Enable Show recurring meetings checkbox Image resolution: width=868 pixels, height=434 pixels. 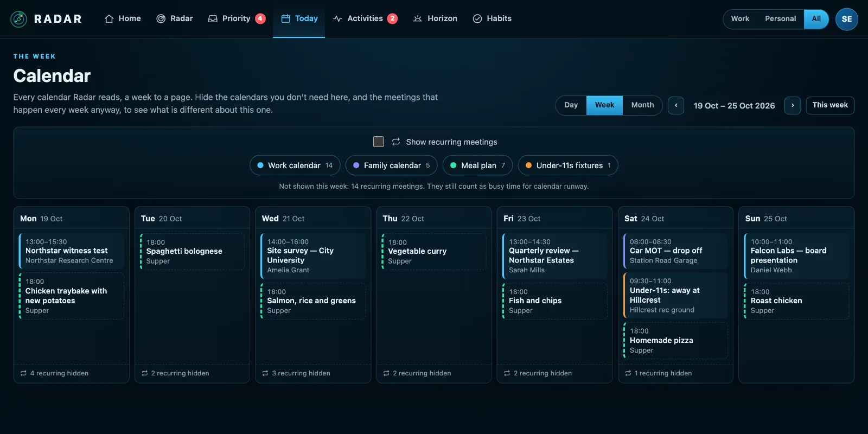click(379, 142)
